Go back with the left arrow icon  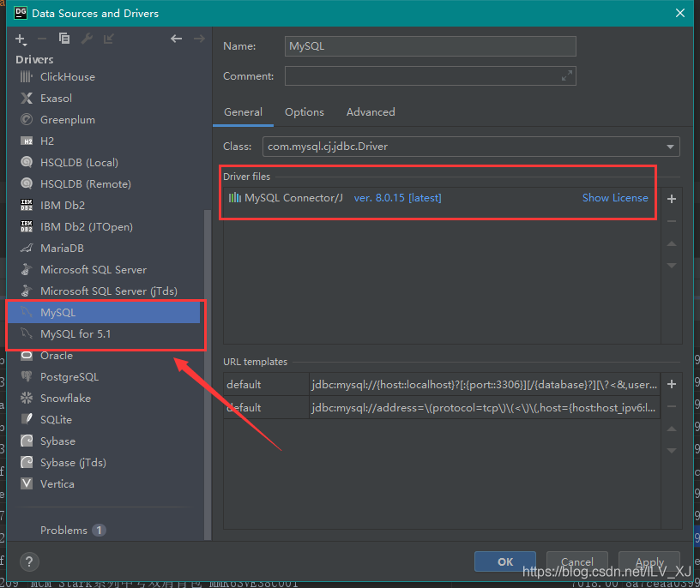[177, 39]
